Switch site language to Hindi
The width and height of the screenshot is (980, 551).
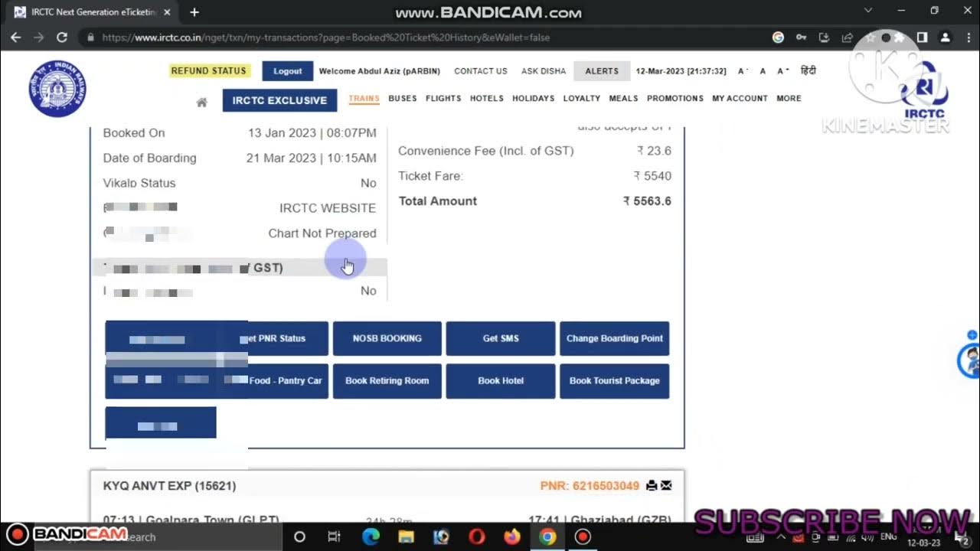coord(808,70)
